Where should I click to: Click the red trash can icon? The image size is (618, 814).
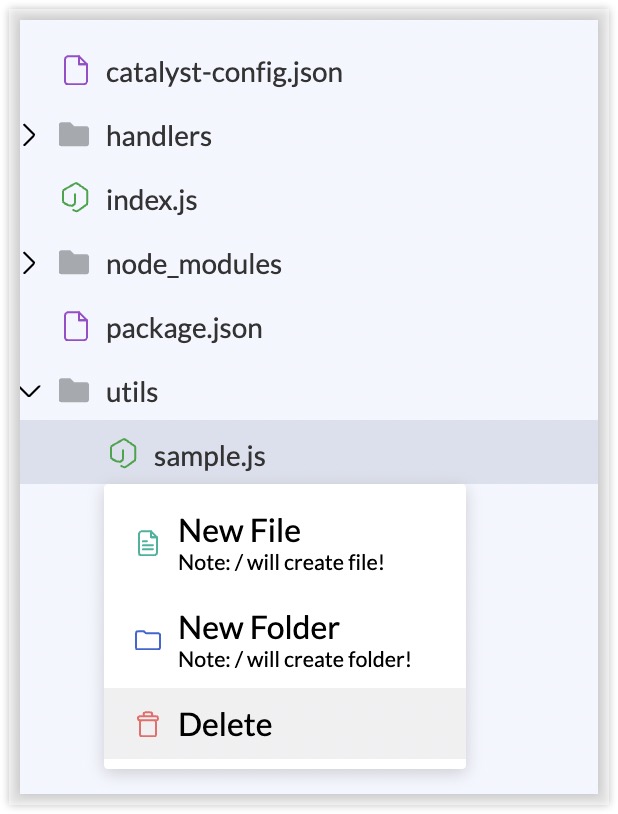pos(148,725)
